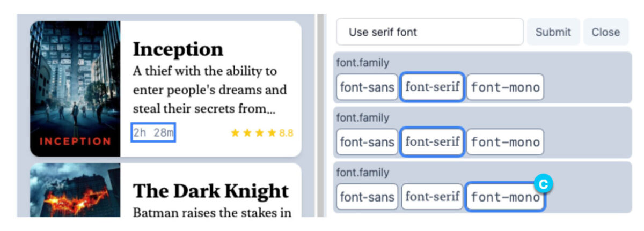
Task: Select font-sans in the third font.family row
Action: 367,197
